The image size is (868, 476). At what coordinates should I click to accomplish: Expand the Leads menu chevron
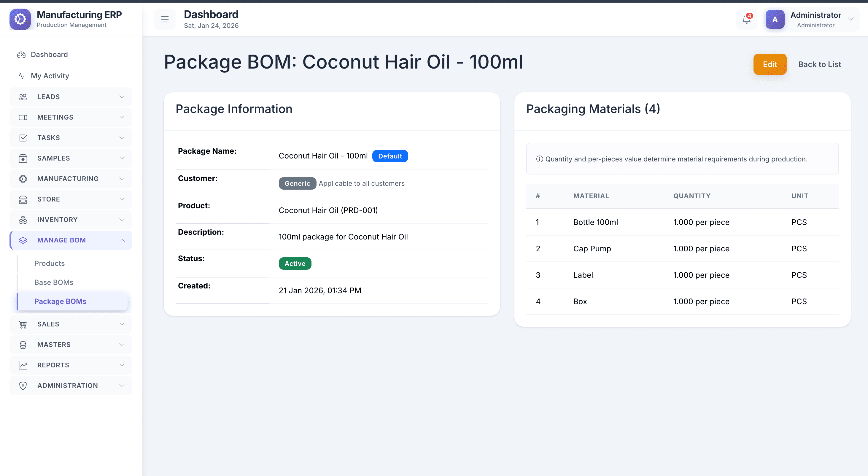tap(122, 97)
